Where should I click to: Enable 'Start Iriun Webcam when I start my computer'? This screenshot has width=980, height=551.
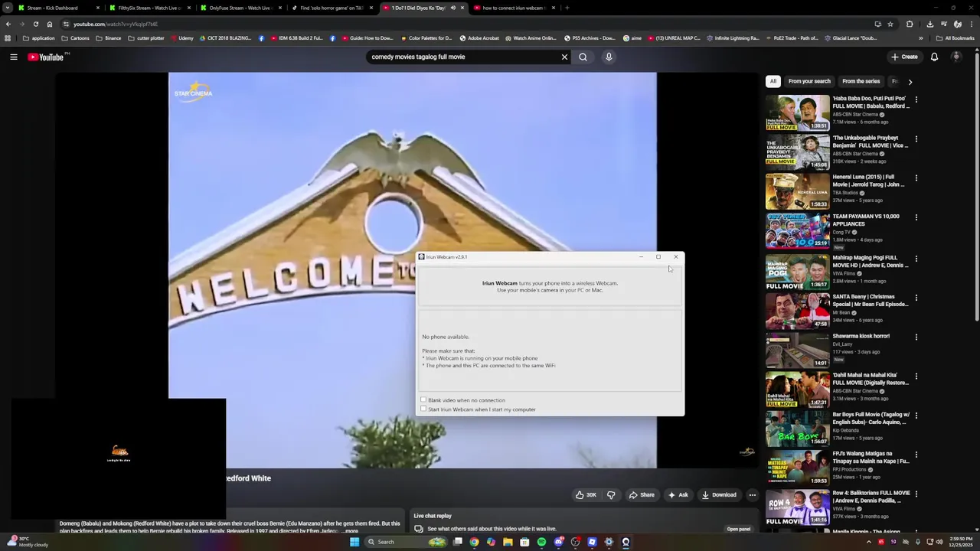(x=423, y=409)
